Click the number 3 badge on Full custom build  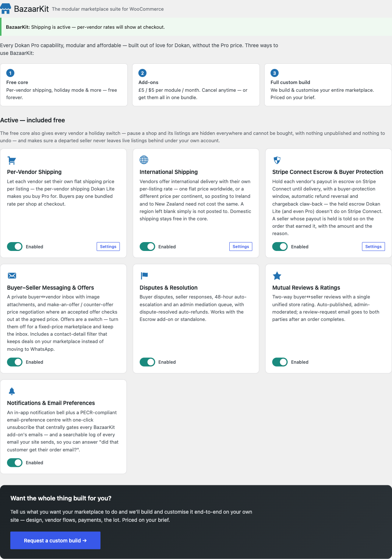(x=275, y=73)
